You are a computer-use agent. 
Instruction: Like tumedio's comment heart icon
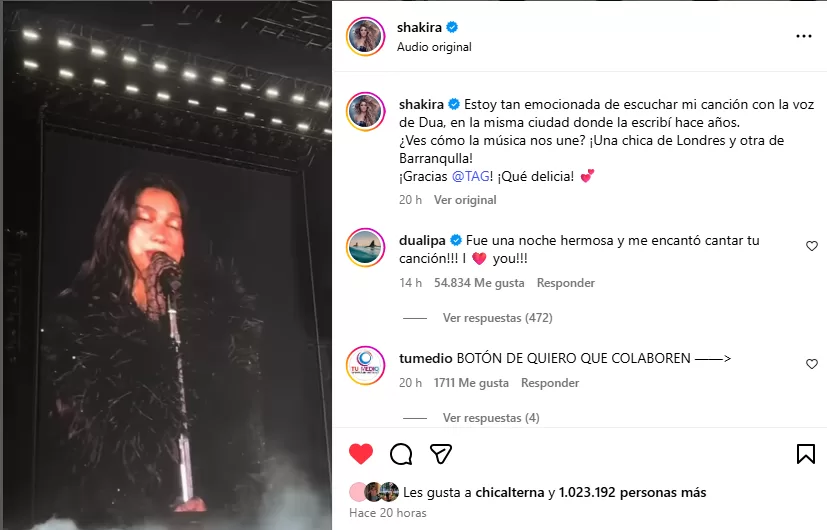812,364
